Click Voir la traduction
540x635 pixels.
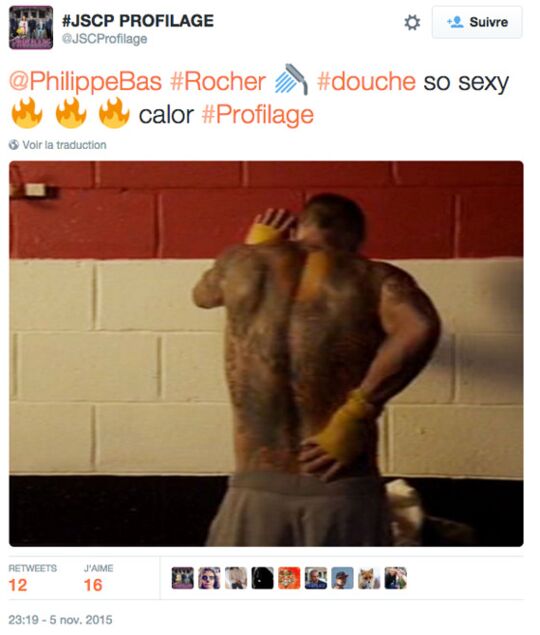click(x=64, y=145)
